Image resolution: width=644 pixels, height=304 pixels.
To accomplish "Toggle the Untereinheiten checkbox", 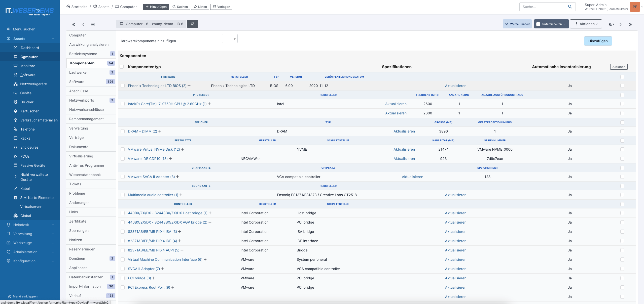I will coord(538,24).
